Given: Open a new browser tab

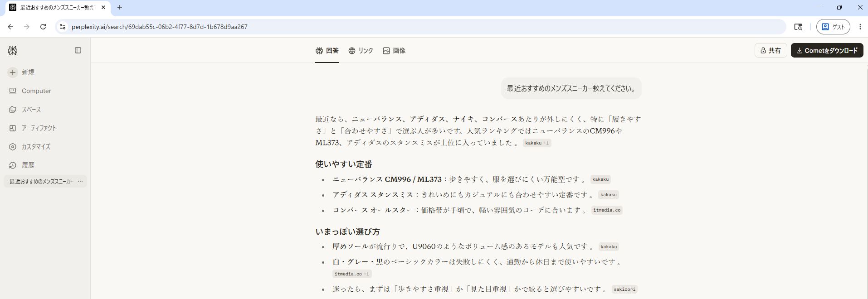Looking at the screenshot, I should coord(120,7).
